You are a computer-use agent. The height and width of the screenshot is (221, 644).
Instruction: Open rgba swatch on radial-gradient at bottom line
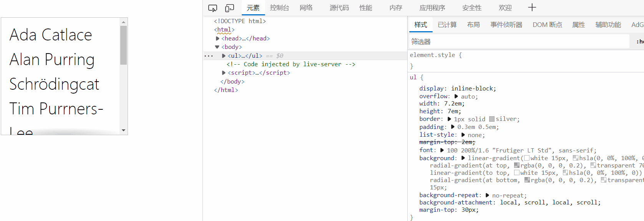pos(527,180)
